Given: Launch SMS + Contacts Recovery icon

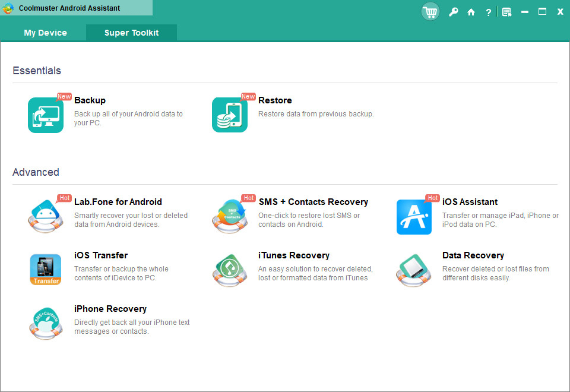Looking at the screenshot, I should click(x=230, y=217).
